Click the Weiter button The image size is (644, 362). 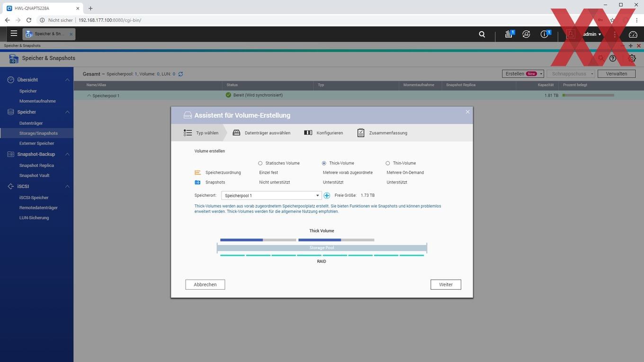(x=446, y=284)
